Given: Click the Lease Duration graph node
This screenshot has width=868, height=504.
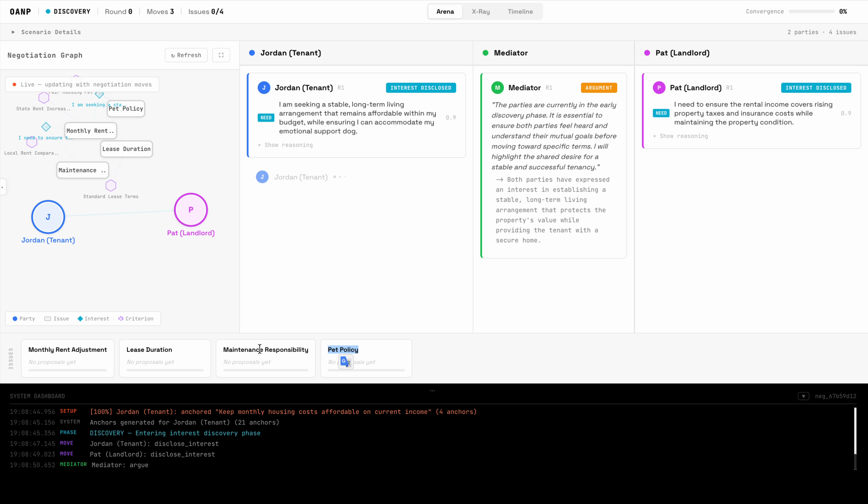Looking at the screenshot, I should pos(127,149).
